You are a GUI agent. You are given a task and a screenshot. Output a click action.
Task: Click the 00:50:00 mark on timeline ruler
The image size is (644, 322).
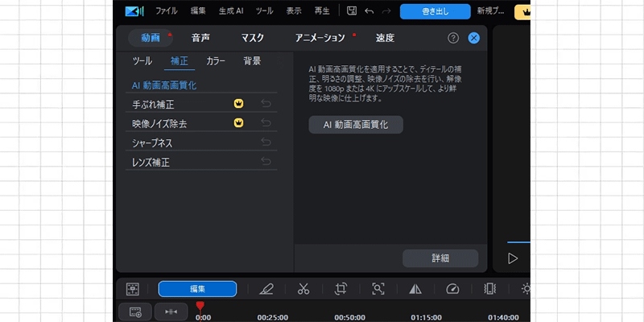click(x=349, y=317)
